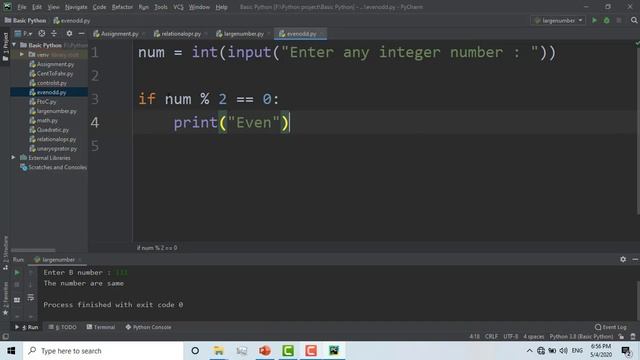This screenshot has height=360, width=640.
Task: Hide the Project tool window
Action: tap(81, 33)
